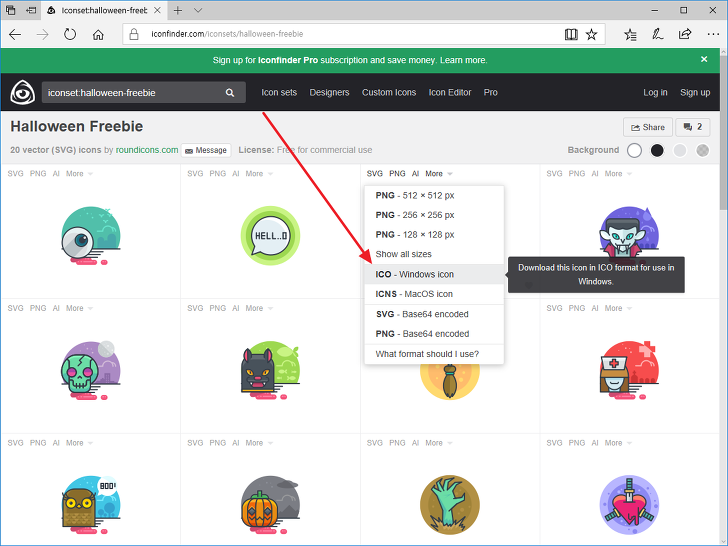This screenshot has height=546, width=728.
Task: Open Custom Icons navigation link
Action: click(389, 92)
